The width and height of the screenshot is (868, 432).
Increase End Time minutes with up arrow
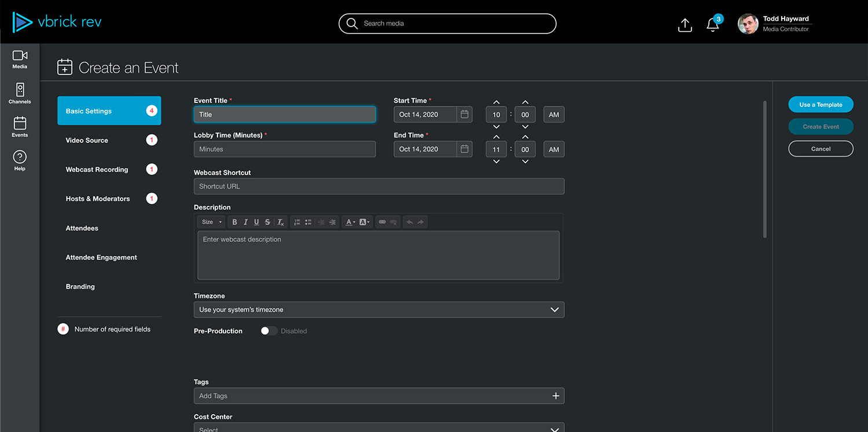click(525, 137)
